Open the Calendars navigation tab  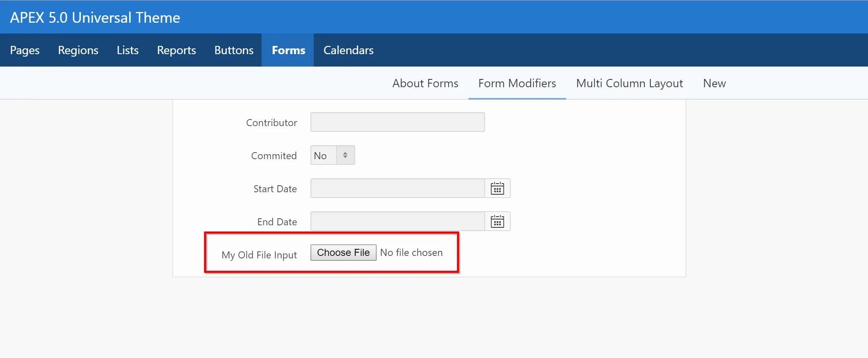pos(349,50)
